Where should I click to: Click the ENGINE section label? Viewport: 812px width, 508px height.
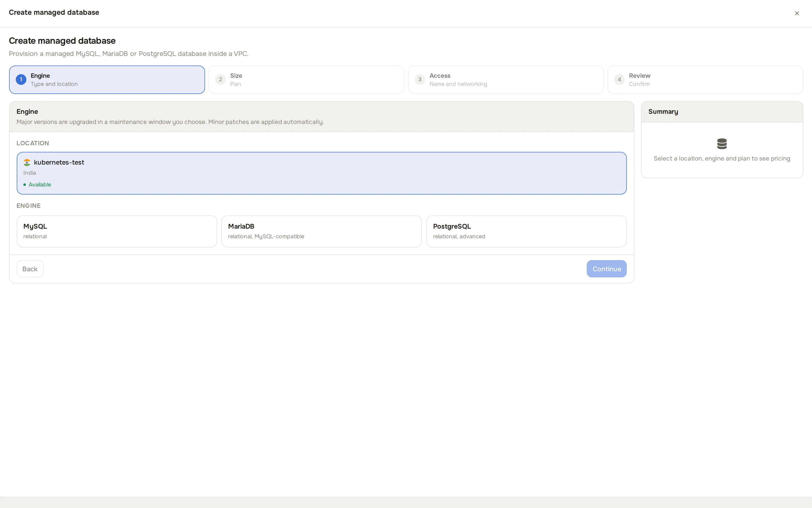click(x=28, y=206)
